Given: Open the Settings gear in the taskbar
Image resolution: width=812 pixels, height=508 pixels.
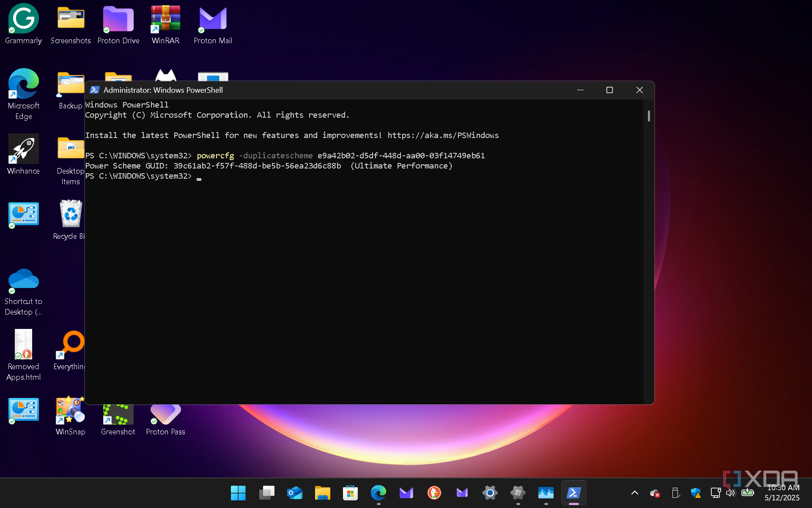Looking at the screenshot, I should pos(490,493).
